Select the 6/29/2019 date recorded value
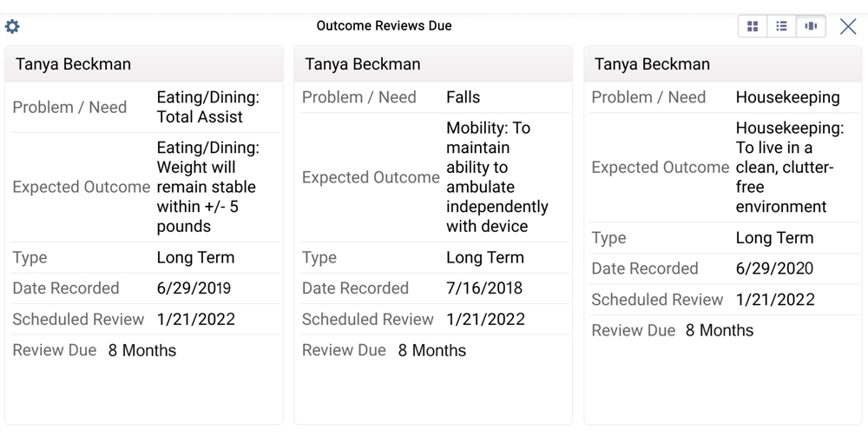 point(194,288)
